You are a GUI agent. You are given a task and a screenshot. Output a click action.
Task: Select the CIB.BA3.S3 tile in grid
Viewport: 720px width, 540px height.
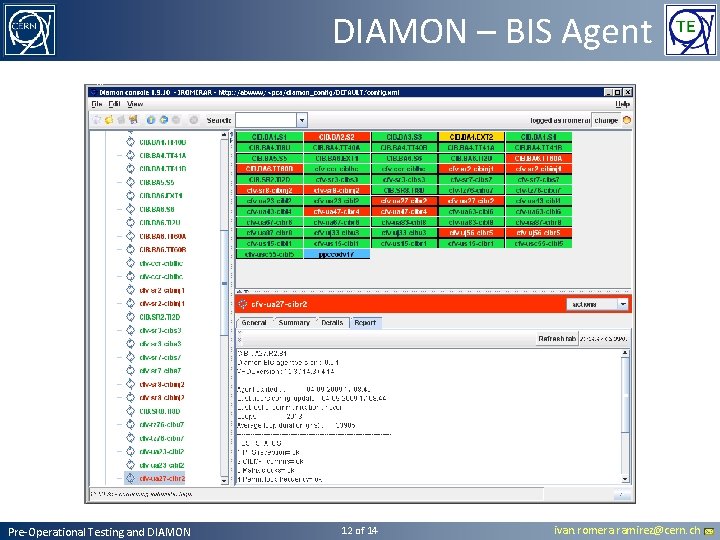point(404,137)
